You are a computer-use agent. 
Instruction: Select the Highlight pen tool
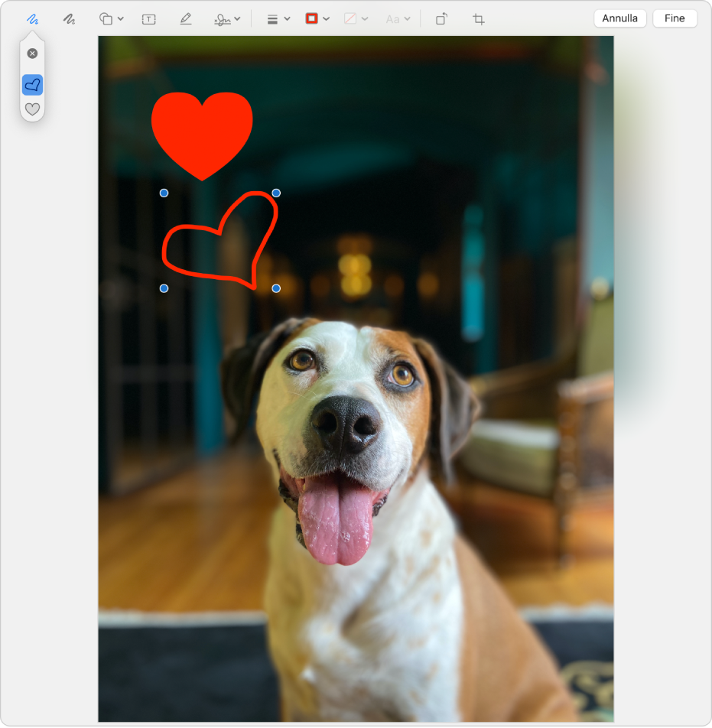(x=186, y=19)
